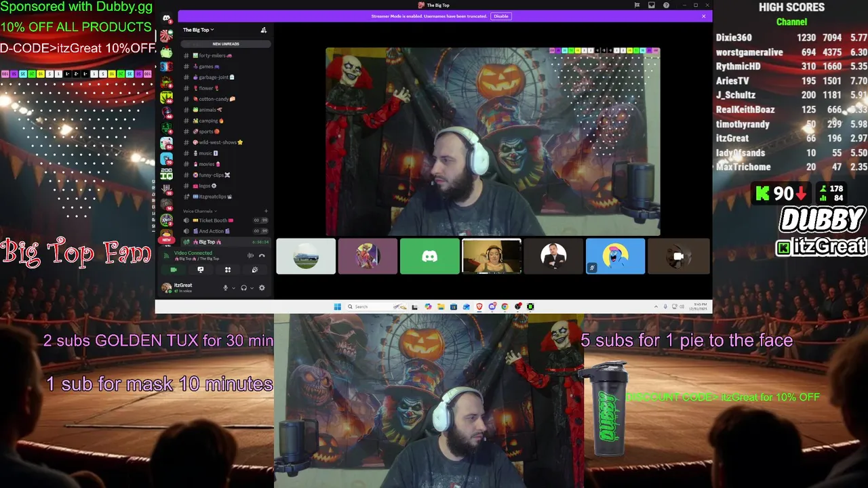Click plus to create a voice channel

coord(266,211)
